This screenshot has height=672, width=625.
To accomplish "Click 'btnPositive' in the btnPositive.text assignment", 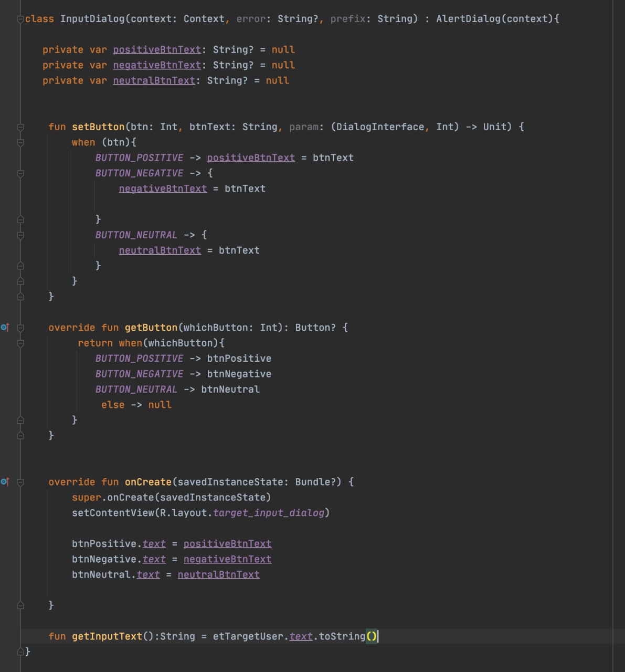I will [x=104, y=543].
